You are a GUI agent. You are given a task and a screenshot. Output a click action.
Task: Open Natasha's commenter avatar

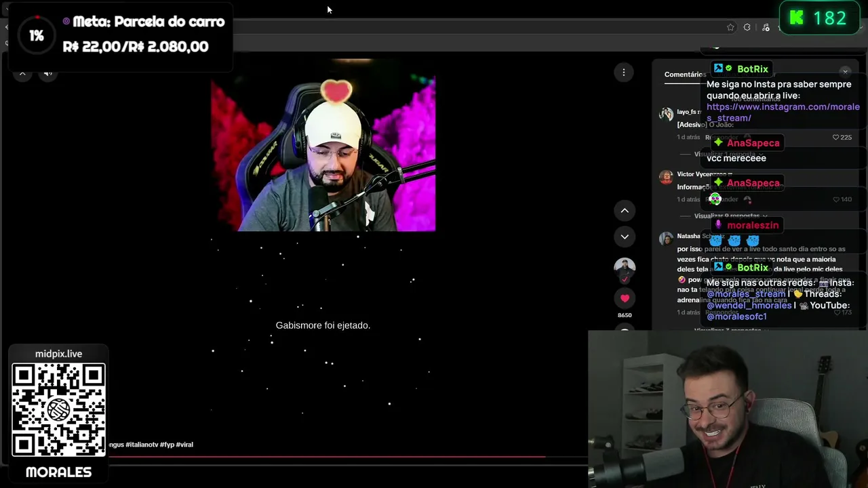[x=666, y=238]
